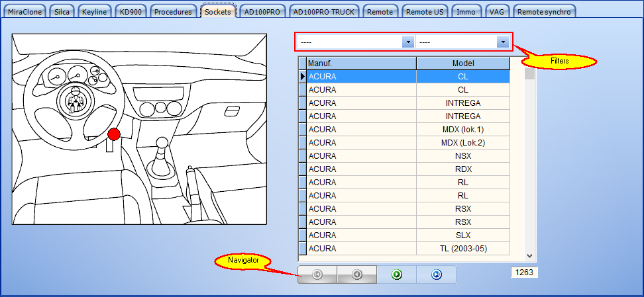Select the Sockets tab
644x297 pixels.
[218, 11]
